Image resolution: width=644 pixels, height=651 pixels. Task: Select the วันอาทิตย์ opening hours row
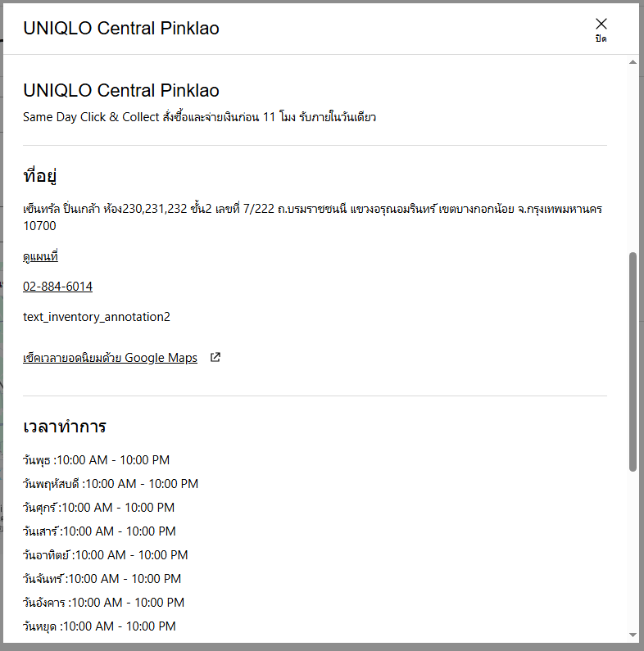pyautogui.click(x=106, y=555)
